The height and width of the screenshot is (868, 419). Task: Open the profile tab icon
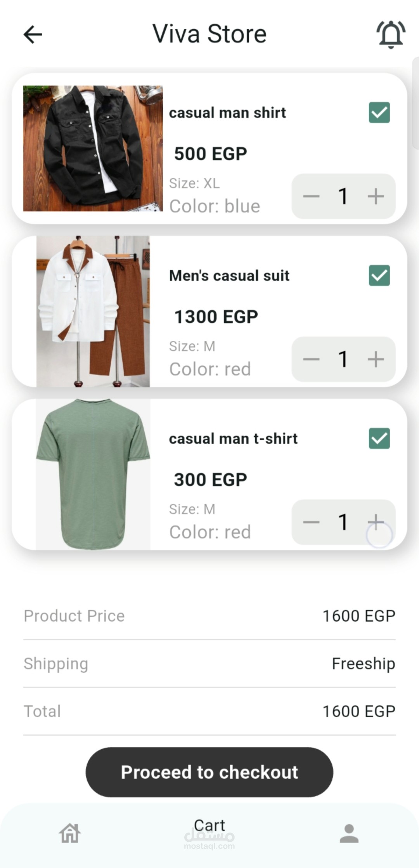click(x=349, y=833)
